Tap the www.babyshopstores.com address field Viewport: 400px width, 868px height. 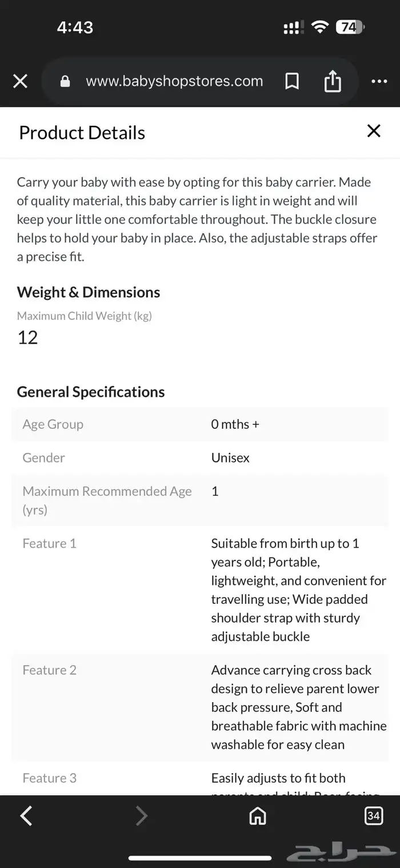174,81
